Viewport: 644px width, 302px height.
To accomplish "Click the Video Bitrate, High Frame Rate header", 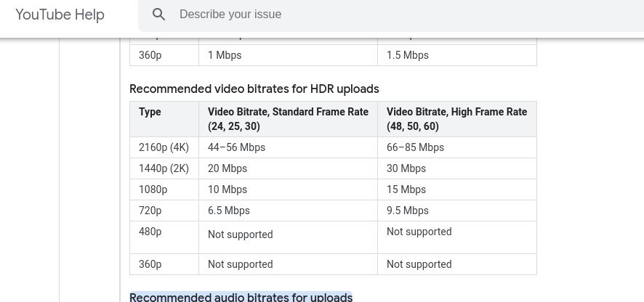I will (457, 119).
